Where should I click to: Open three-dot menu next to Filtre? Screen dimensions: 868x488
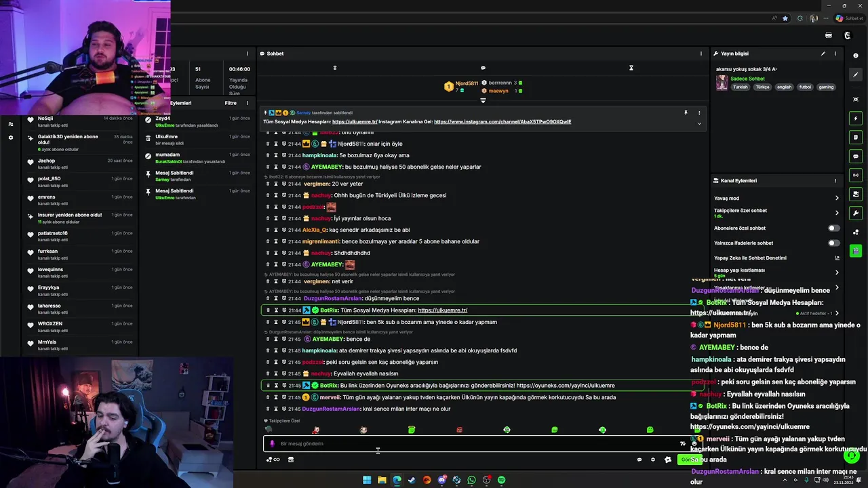pyautogui.click(x=248, y=103)
